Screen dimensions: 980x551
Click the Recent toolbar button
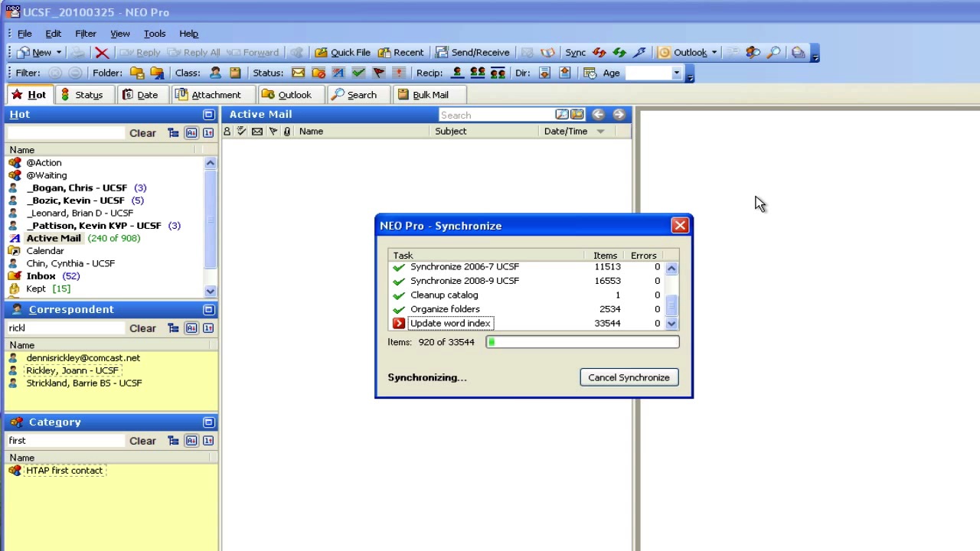[400, 53]
